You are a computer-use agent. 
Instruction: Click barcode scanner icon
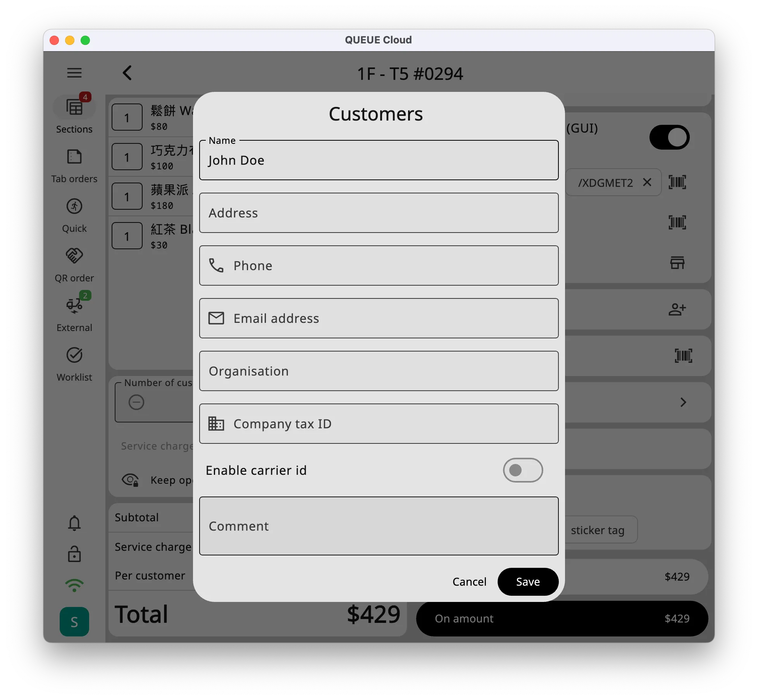[x=677, y=182]
